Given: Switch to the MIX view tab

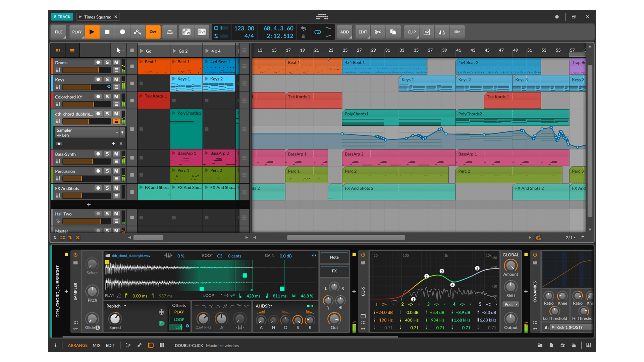Looking at the screenshot, I should coord(96,345).
